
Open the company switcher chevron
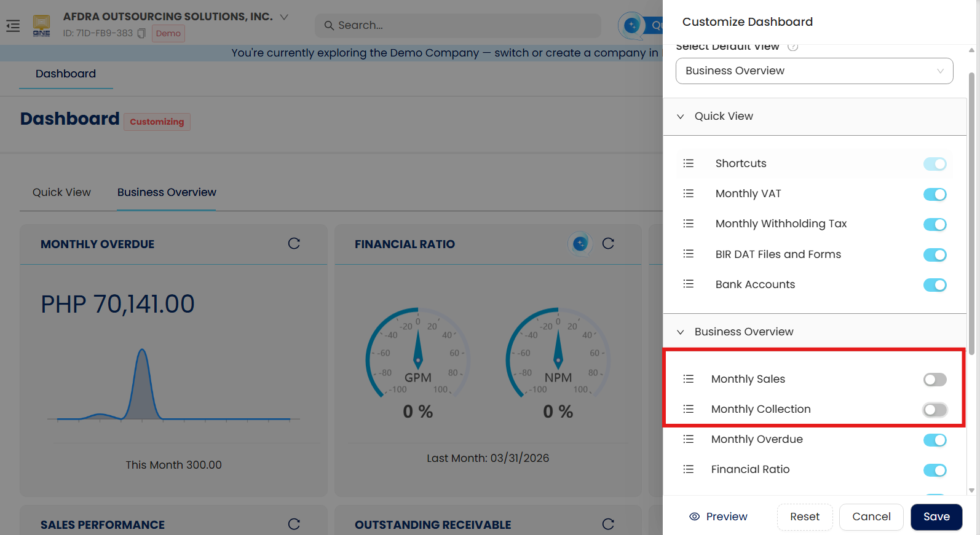(284, 17)
